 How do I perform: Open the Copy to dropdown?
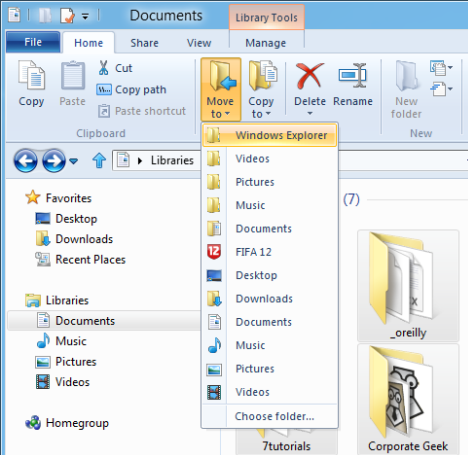261,89
